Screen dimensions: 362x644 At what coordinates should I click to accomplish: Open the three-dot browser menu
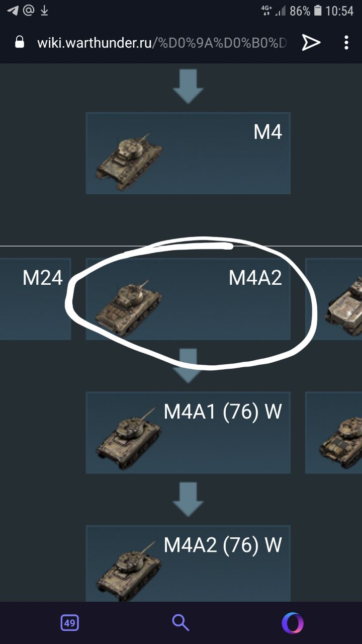point(346,43)
